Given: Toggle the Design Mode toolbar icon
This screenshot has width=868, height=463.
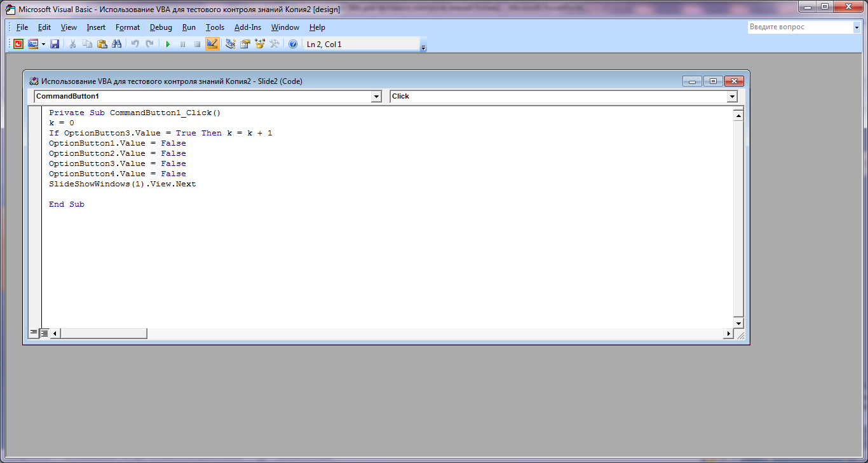Looking at the screenshot, I should click(212, 44).
